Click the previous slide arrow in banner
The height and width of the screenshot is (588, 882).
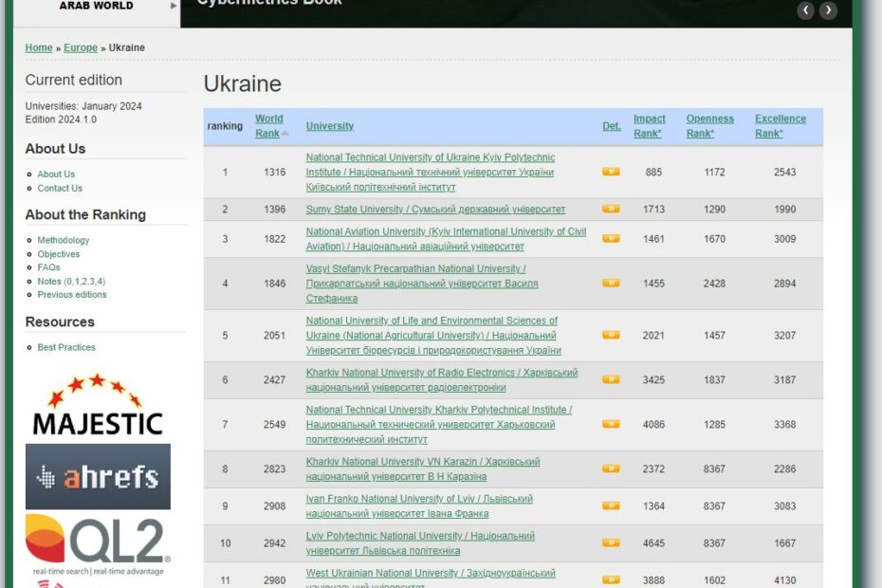click(806, 10)
